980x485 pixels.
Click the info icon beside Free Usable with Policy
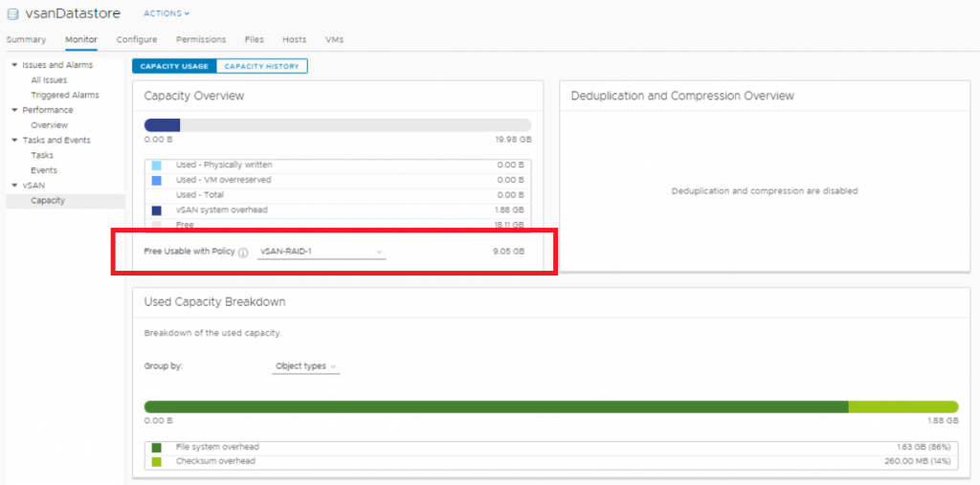coord(244,252)
